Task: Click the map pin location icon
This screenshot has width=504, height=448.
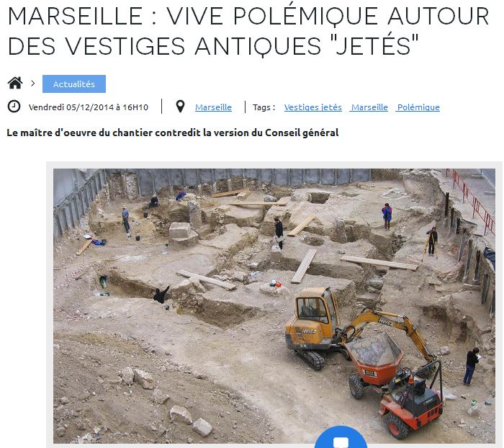Action: pyautogui.click(x=180, y=107)
